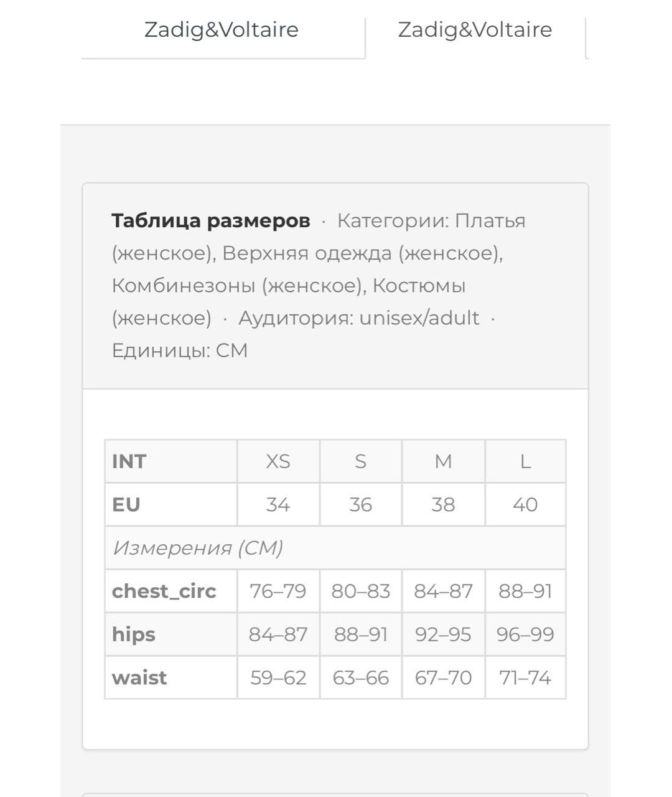Click the Таблица размеров heading
The height and width of the screenshot is (797, 672).
pyautogui.click(x=211, y=220)
